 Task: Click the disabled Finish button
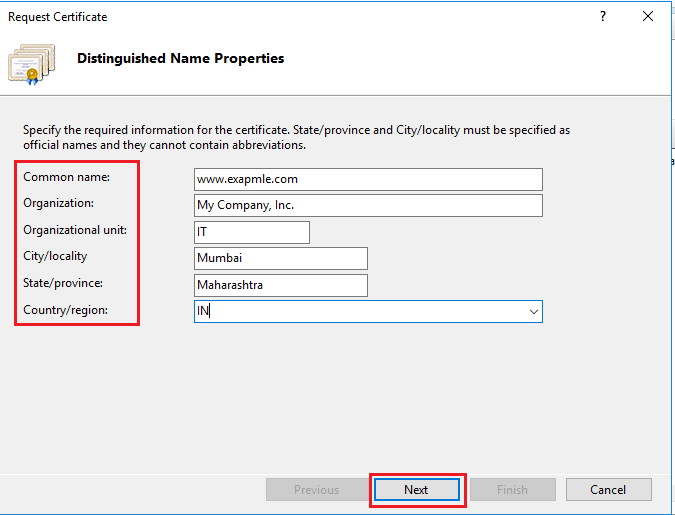(512, 490)
